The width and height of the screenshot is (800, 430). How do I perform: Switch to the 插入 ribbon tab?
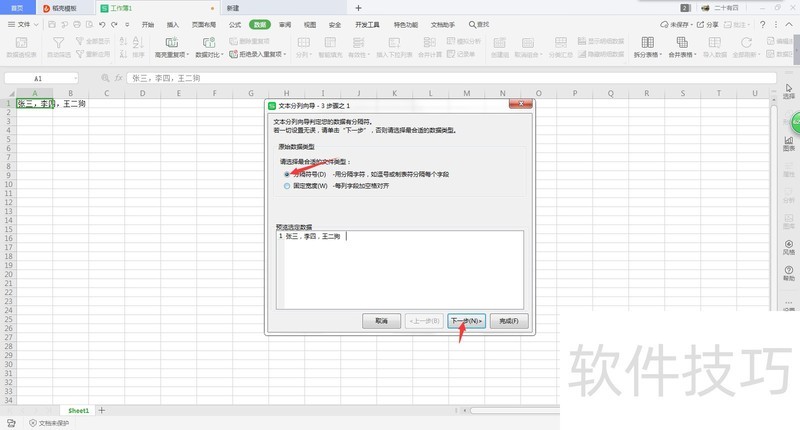[x=173, y=24]
